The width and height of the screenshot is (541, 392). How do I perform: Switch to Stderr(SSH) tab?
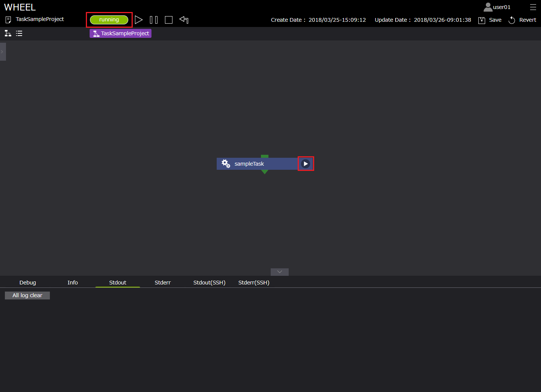tap(254, 283)
